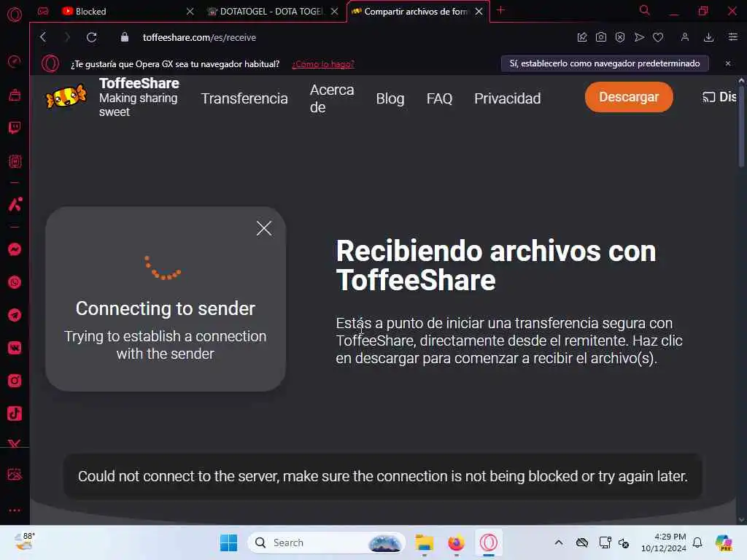This screenshot has width=747, height=560.
Task: Open browser downloads icon
Action: coord(708,37)
